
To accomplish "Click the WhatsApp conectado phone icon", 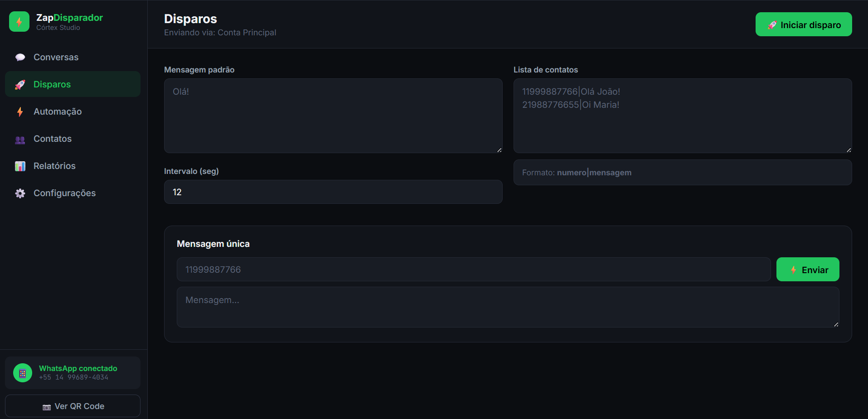I will (23, 373).
